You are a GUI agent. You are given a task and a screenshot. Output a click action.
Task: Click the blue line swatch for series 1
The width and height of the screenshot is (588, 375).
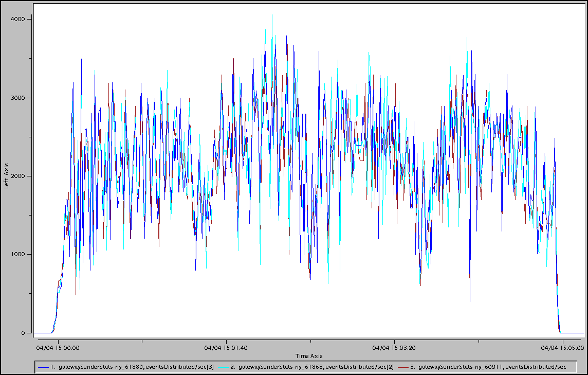43,367
